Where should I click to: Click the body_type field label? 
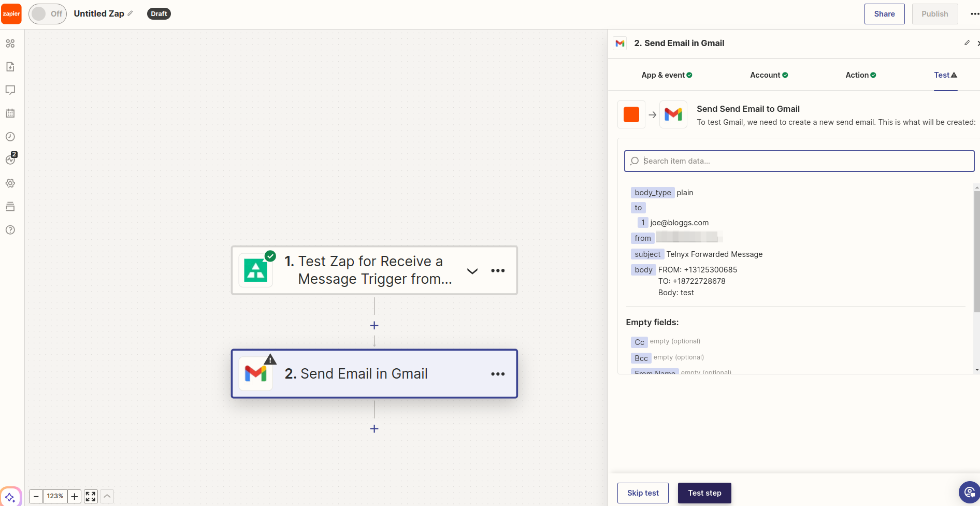click(x=653, y=193)
